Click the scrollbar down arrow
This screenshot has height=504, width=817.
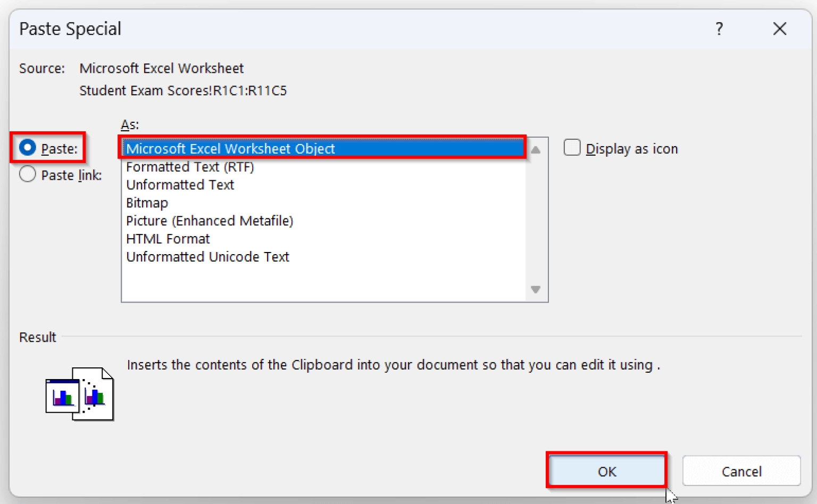536,289
